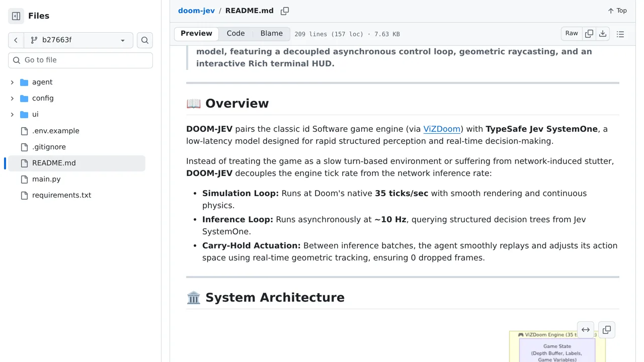Collapse the Files side panel

(x=16, y=16)
